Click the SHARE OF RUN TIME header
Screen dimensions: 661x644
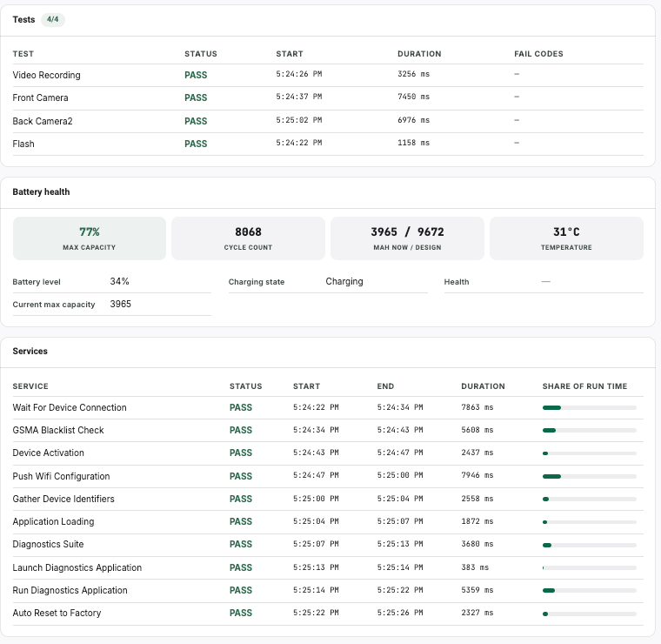pos(584,386)
